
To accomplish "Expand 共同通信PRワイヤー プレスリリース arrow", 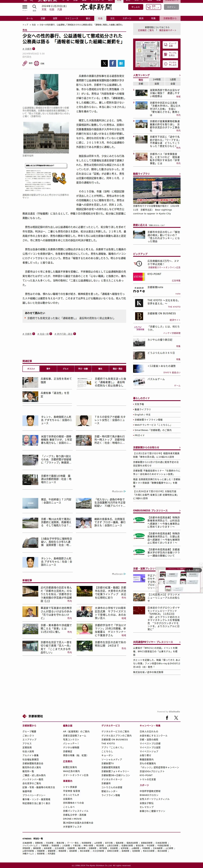I will point(179,642).
